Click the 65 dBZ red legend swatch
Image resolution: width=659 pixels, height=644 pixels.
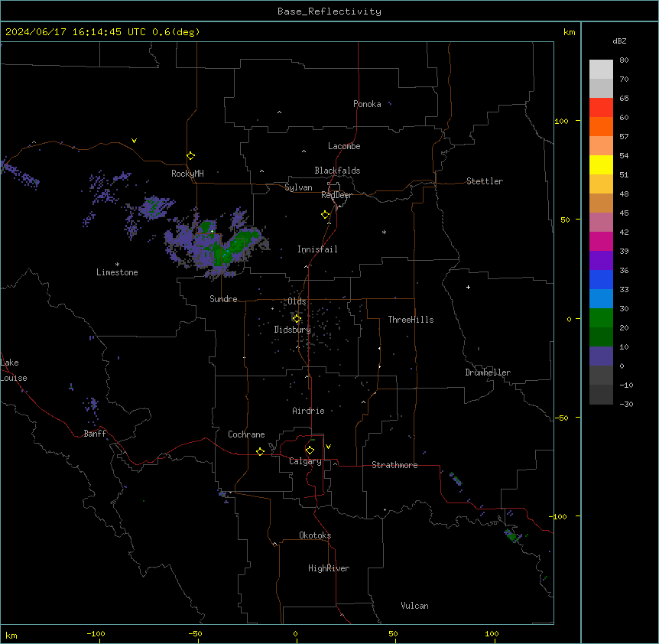click(x=601, y=107)
